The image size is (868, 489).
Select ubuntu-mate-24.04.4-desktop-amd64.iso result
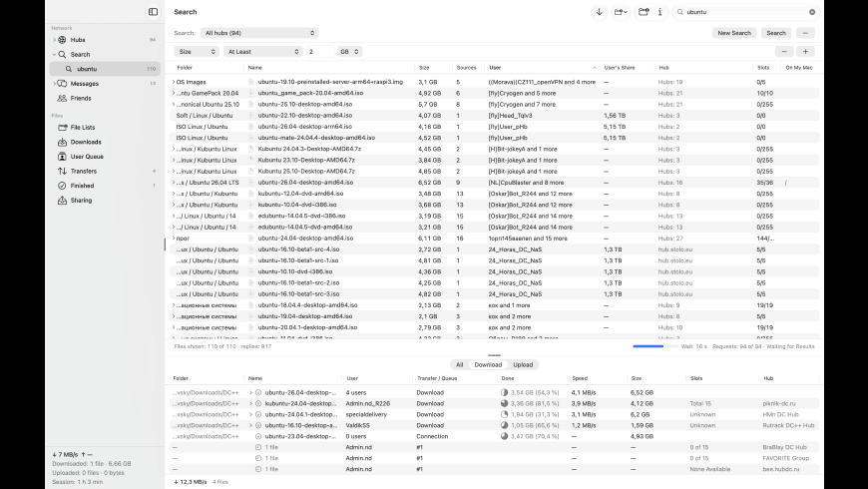click(x=316, y=138)
